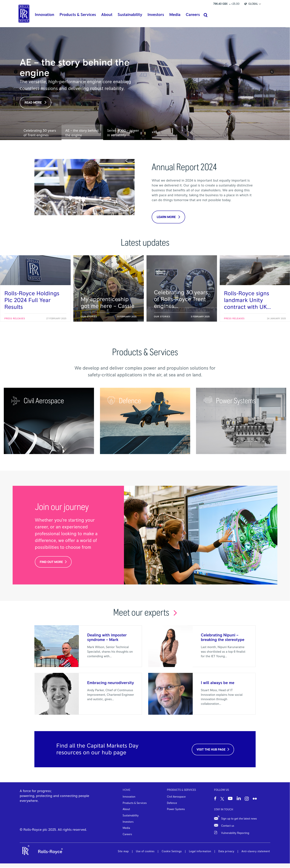Open the LinkedIn icon in footer
This screenshot has height=868, width=290.
pyautogui.click(x=239, y=798)
